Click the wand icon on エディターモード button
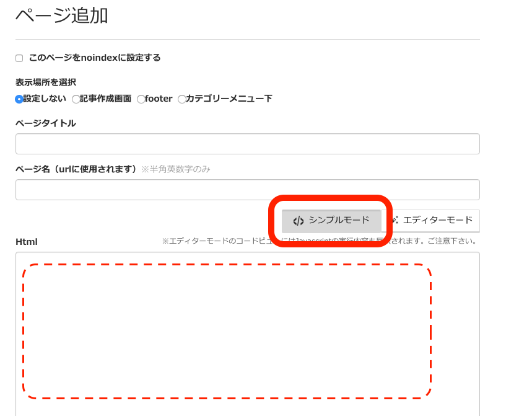Screen dimensions: 532x416 point(395,220)
